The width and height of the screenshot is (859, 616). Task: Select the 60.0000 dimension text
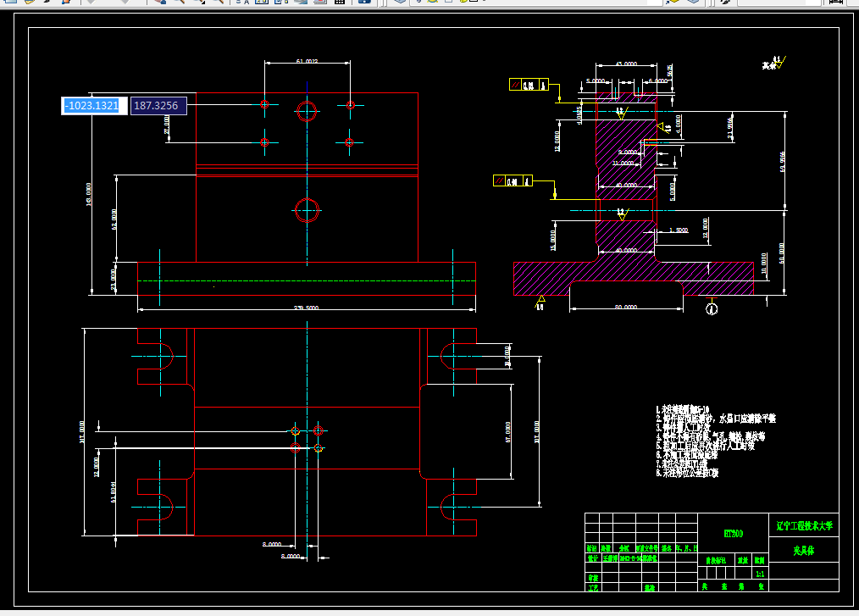pyautogui.click(x=782, y=253)
